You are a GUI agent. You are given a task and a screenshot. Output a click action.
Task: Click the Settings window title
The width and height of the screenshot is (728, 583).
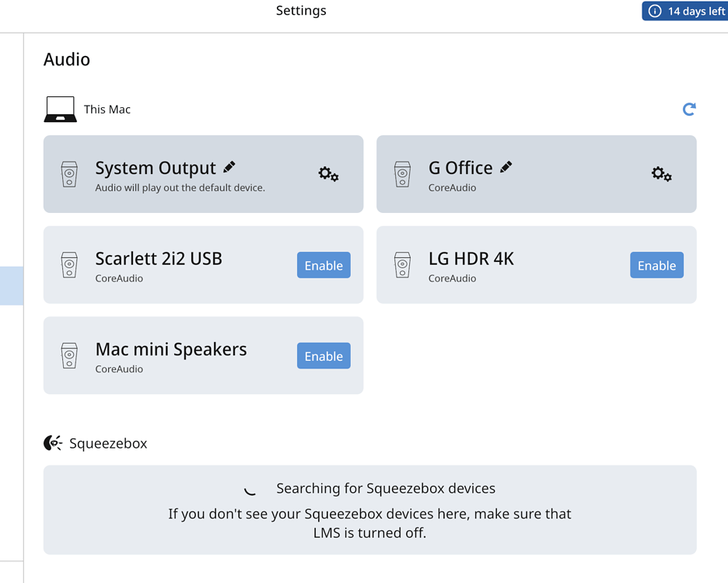tap(301, 11)
